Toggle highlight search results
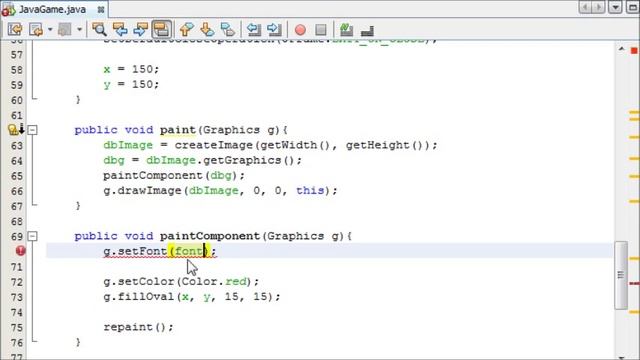Screen dimensions: 640x360 click(161, 29)
